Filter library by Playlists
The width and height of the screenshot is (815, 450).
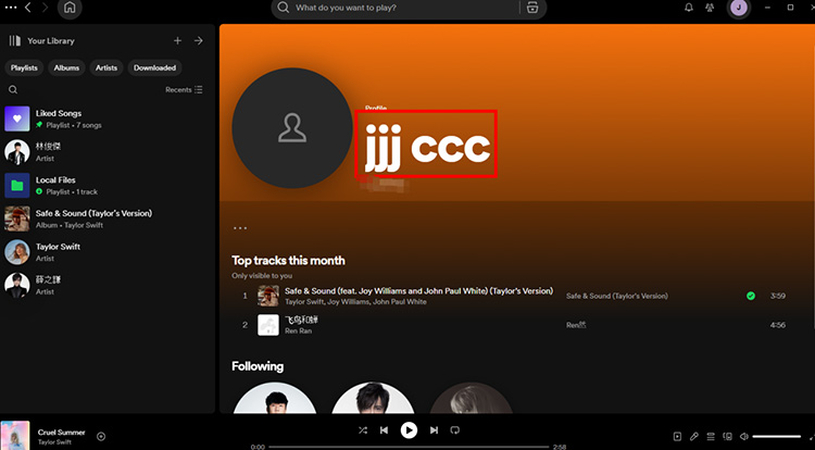click(24, 68)
